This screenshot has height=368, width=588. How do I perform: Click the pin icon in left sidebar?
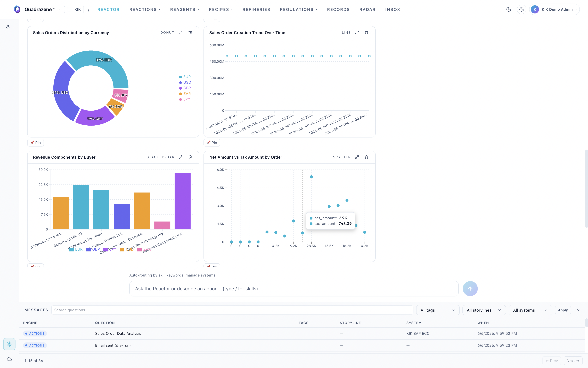(x=8, y=27)
